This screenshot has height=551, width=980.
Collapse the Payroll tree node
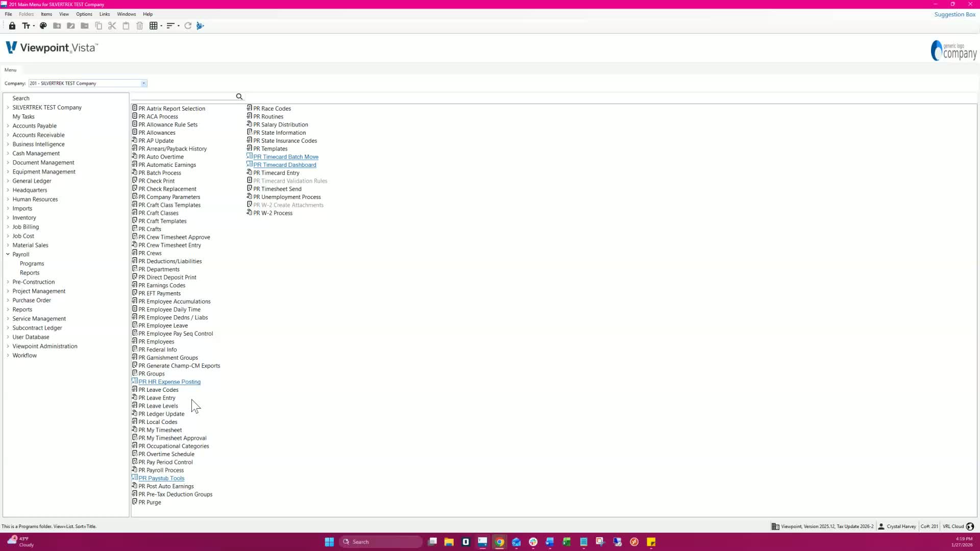coord(8,255)
